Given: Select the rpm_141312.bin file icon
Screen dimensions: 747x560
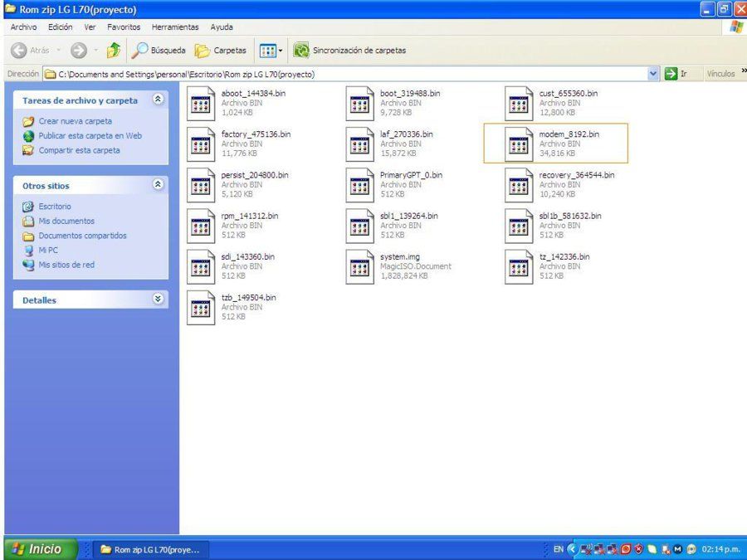Looking at the screenshot, I should [201, 226].
